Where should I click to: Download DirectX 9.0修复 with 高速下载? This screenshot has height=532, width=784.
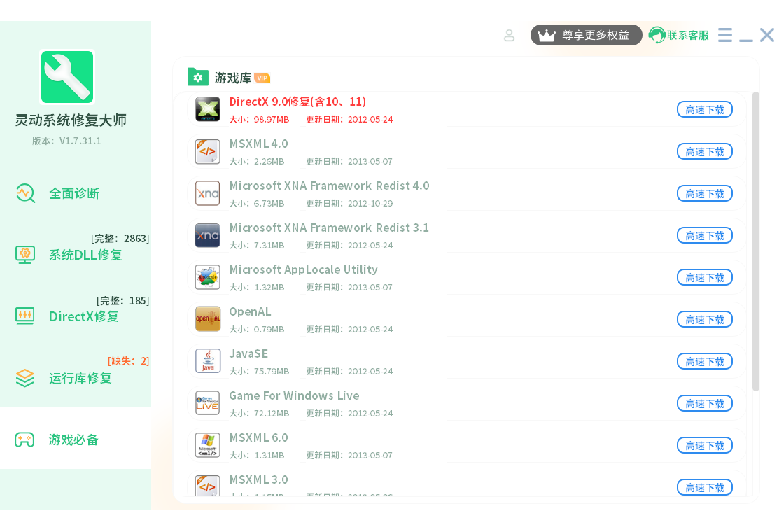(704, 109)
